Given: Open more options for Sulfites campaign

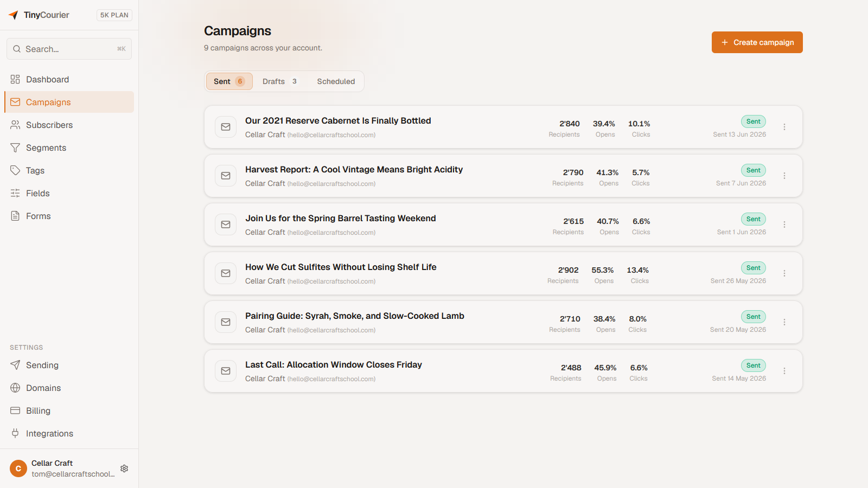Looking at the screenshot, I should coord(784,273).
